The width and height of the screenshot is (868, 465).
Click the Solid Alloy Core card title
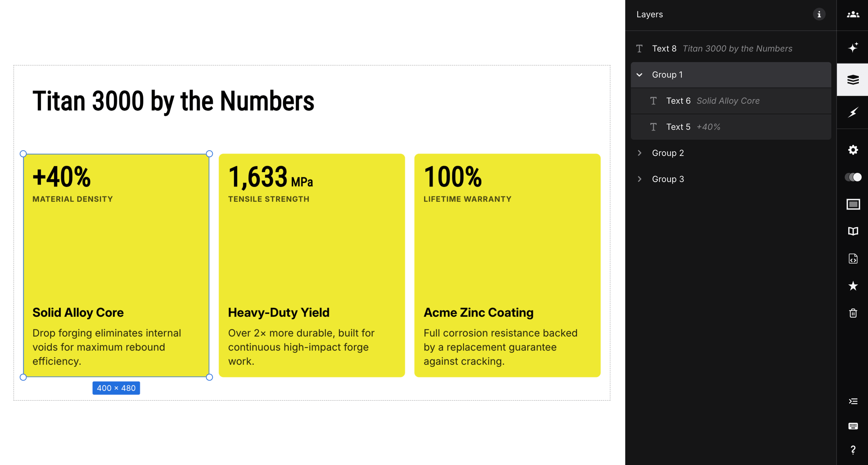pos(78,313)
